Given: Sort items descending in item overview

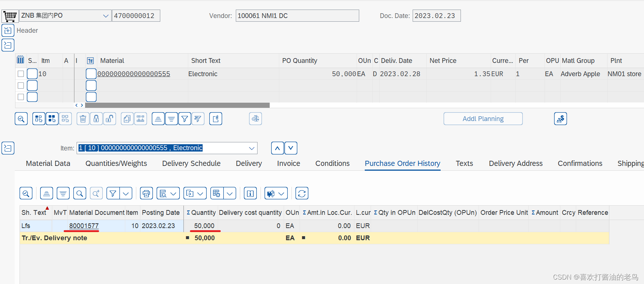Looking at the screenshot, I should tap(171, 119).
